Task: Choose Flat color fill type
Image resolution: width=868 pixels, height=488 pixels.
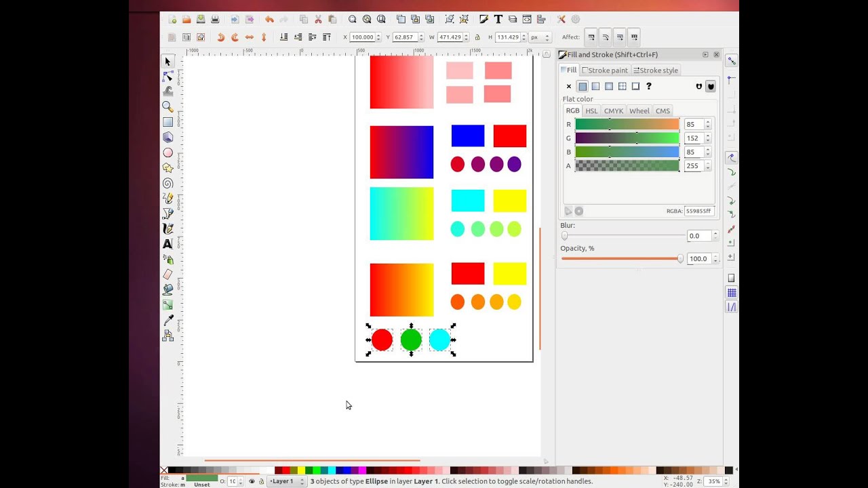Action: 582,86
